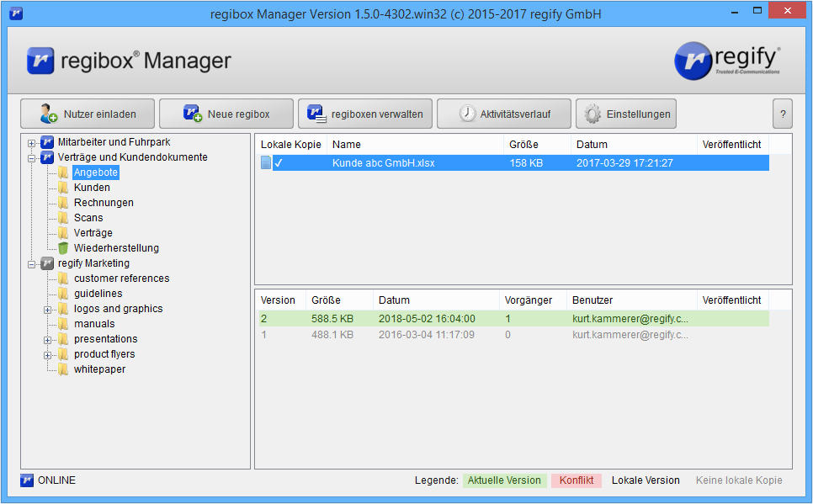This screenshot has width=813, height=504.
Task: Click the title bar application icon
Action: 16,13
